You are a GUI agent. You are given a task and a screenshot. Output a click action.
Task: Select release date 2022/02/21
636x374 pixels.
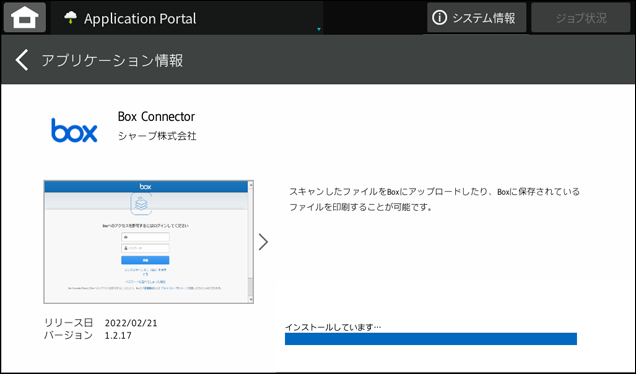click(131, 323)
